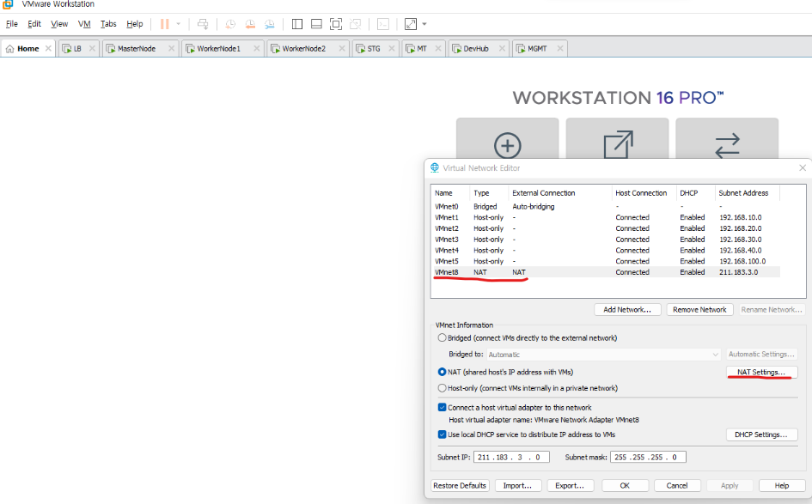Click the stretch guest display icon
Screen dimensions: 812x504
click(411, 24)
